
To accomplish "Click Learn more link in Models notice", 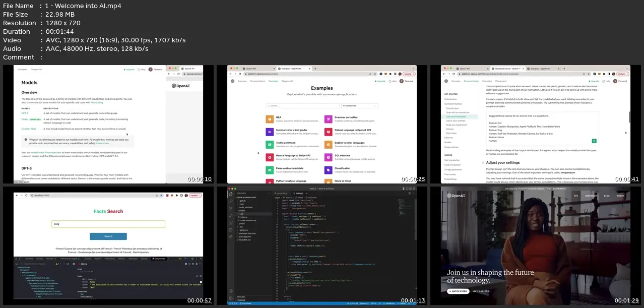I will 102,143.
